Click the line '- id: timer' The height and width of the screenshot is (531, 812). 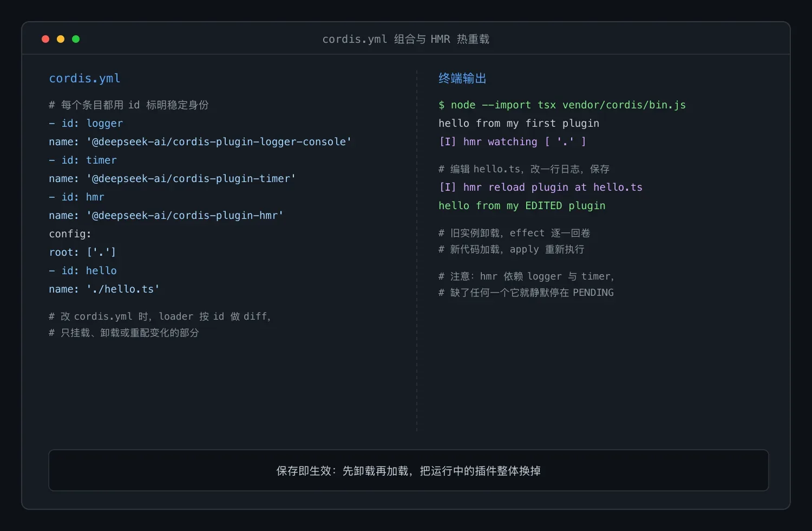(83, 160)
